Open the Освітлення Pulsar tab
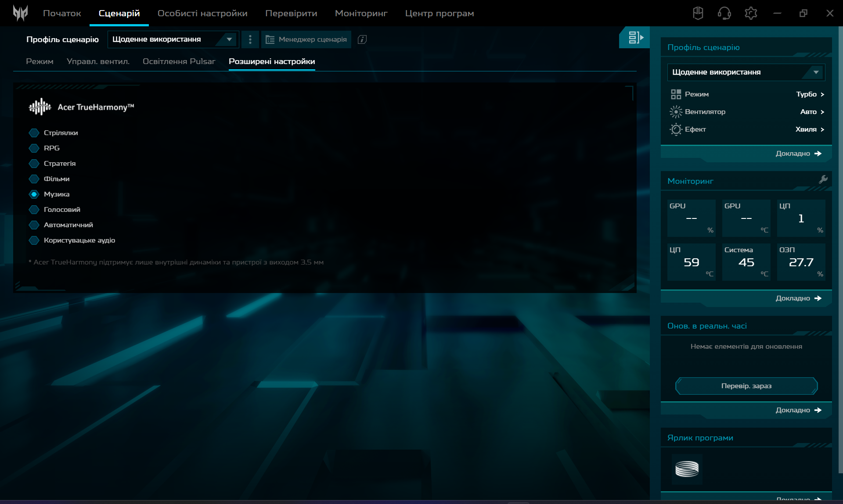Viewport: 843px width, 504px height. 179,61
